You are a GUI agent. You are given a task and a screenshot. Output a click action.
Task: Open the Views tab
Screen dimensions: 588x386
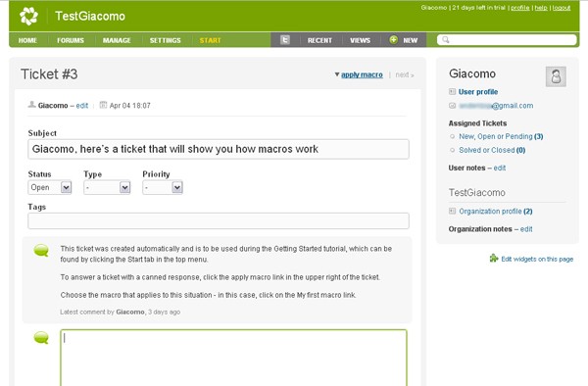361,40
